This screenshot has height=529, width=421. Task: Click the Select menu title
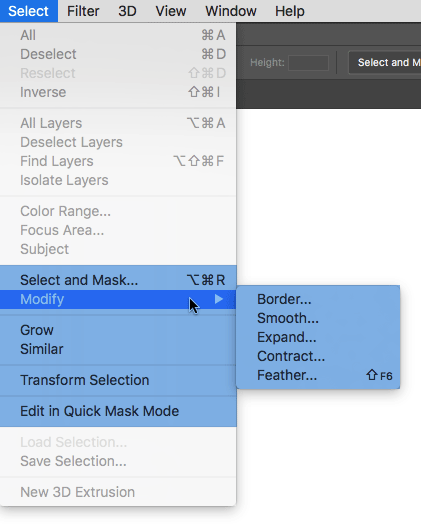[29, 11]
